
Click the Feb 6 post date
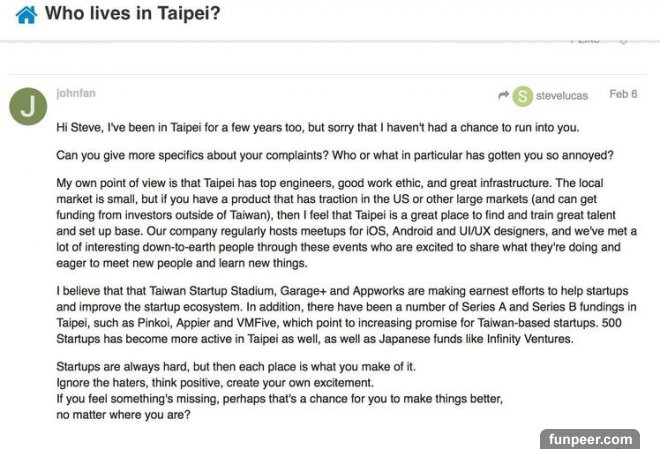(x=623, y=95)
